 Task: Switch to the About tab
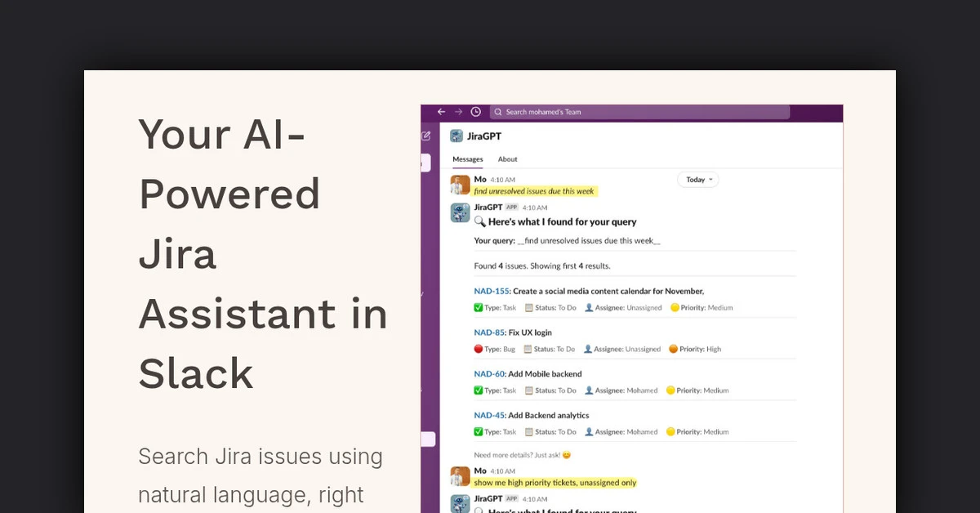pyautogui.click(x=507, y=159)
